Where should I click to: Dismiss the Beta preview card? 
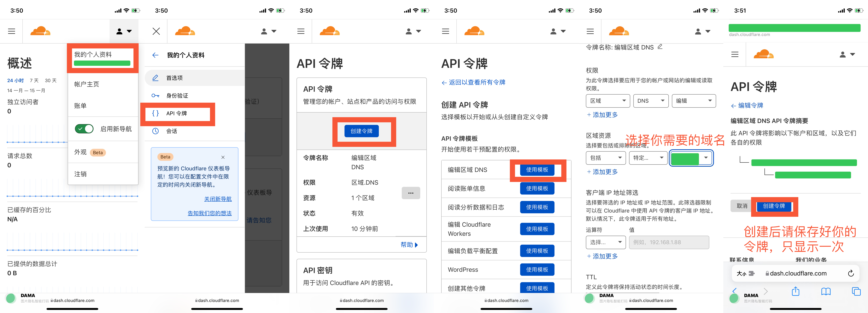223,157
